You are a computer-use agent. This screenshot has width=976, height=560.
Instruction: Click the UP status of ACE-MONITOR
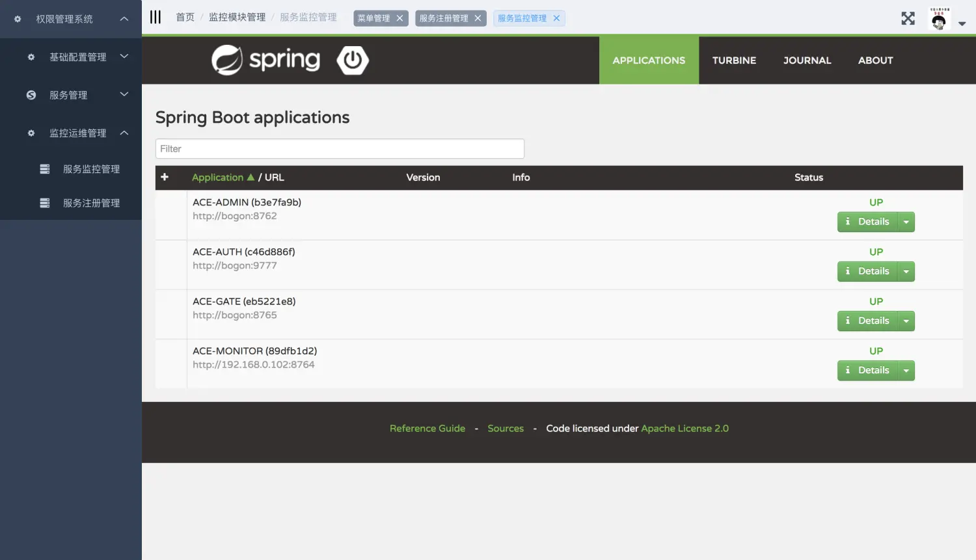tap(876, 351)
